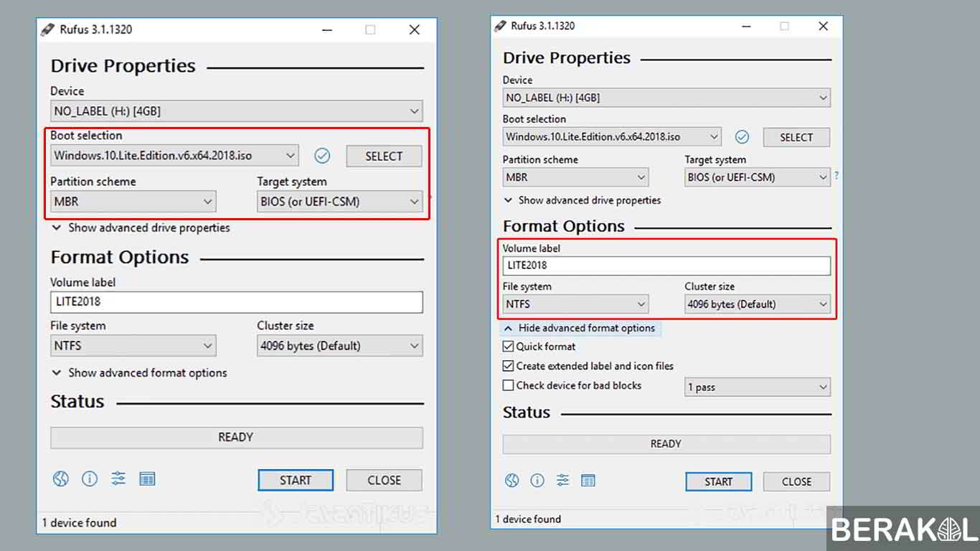980x551 pixels.
Task: Click Volume label field in left window
Action: point(237,301)
